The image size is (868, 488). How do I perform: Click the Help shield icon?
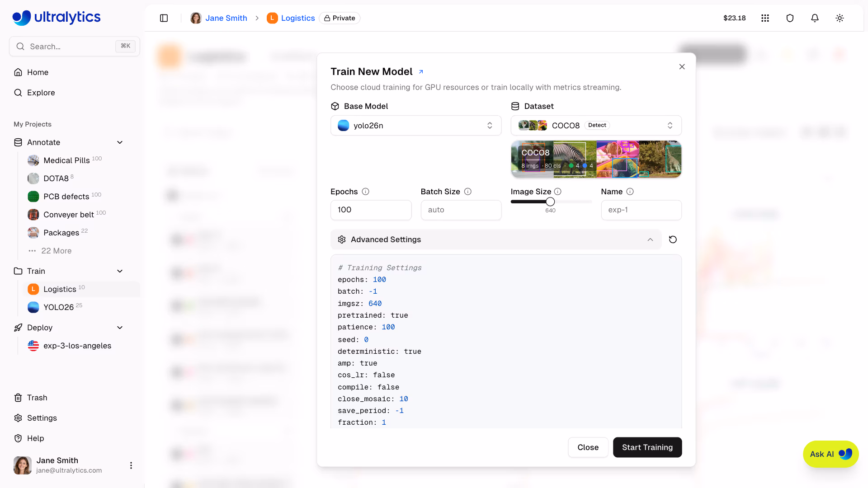(18, 438)
